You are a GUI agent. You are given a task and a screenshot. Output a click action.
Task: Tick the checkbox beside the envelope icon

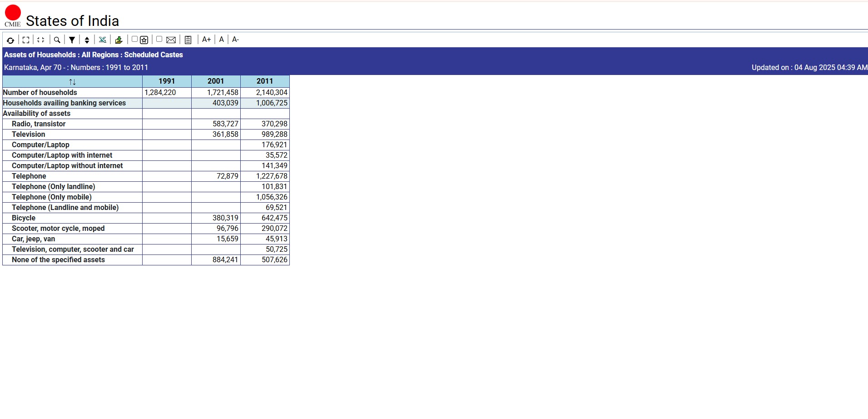tap(159, 39)
